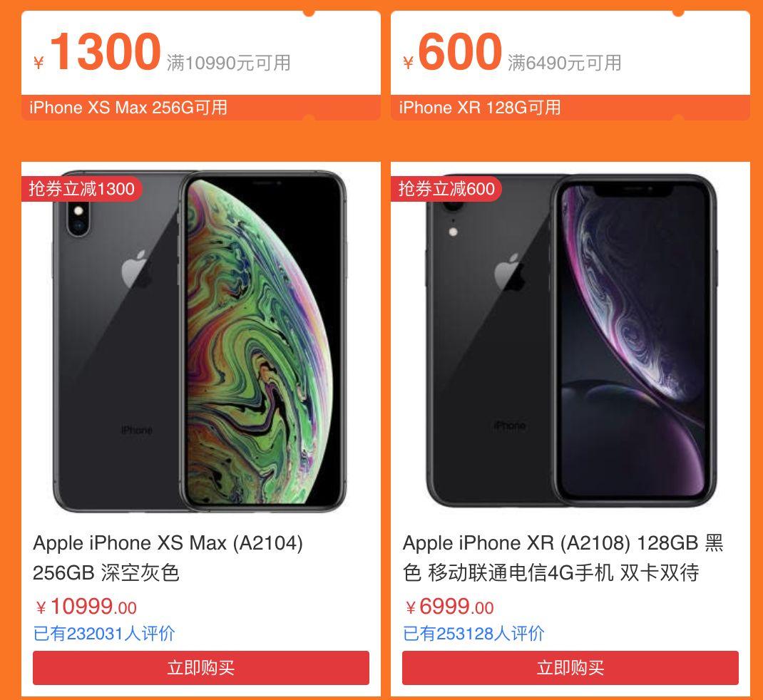This screenshot has width=763, height=700.
Task: Tap the 满6490元可用 coupon condition text
Action: [x=565, y=63]
